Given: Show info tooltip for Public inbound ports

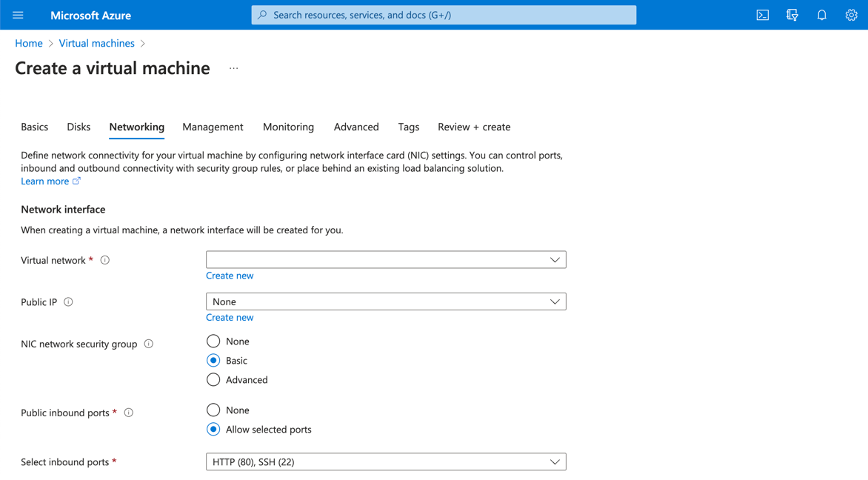Looking at the screenshot, I should point(128,413).
